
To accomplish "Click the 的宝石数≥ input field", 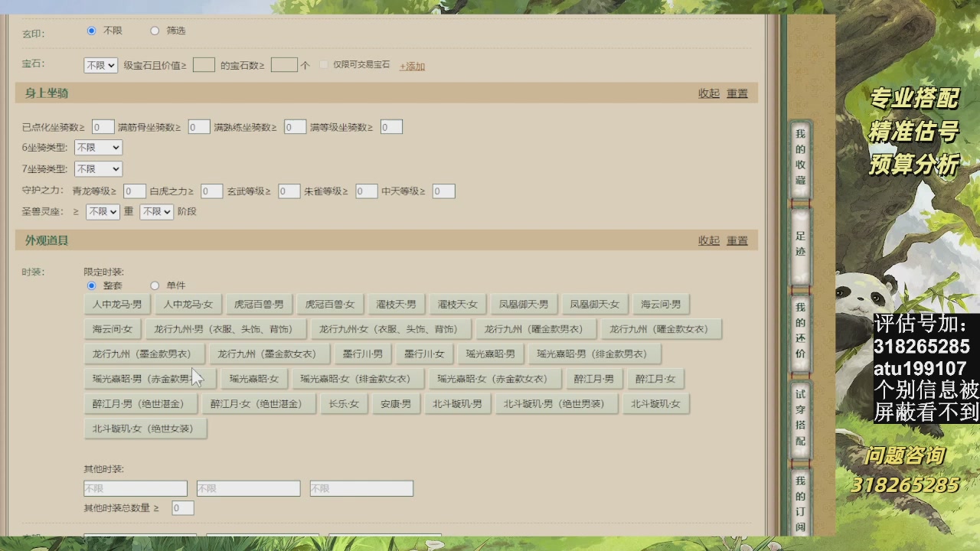I will click(284, 65).
